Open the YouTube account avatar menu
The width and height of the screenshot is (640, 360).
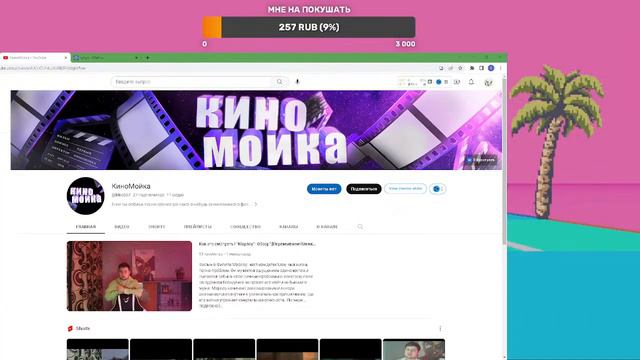tap(488, 82)
